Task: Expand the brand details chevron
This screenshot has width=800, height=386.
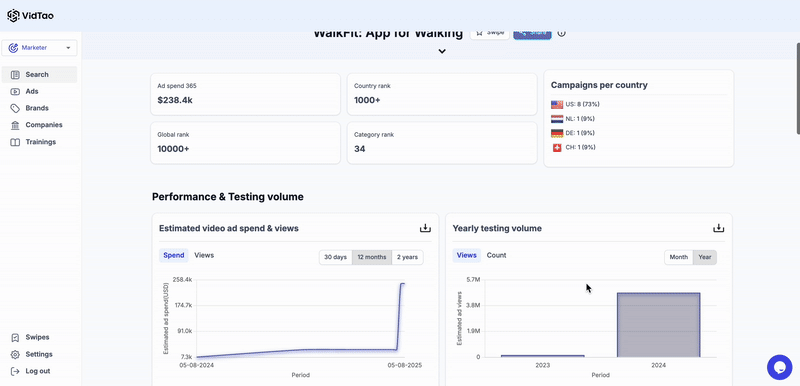Action: 442,51
